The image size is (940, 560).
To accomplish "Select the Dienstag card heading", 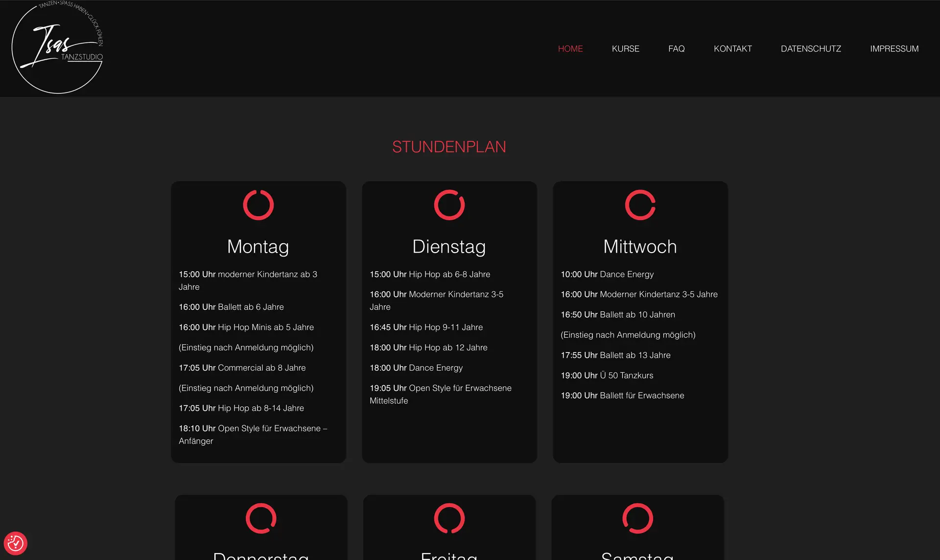I will click(x=449, y=247).
